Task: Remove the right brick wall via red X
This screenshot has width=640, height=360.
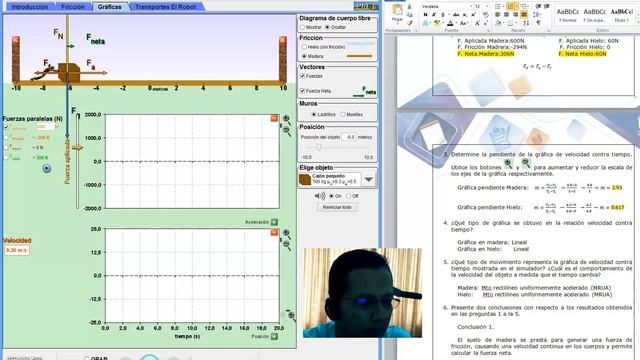Action: (282, 40)
